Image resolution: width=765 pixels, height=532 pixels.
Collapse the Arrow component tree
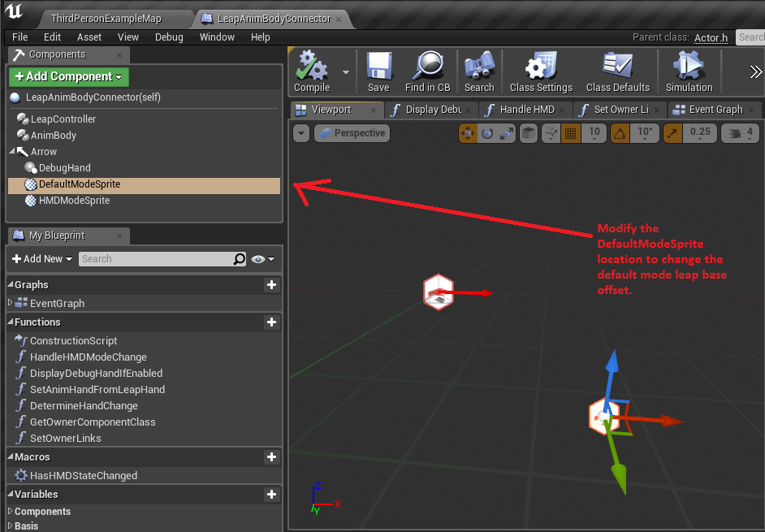click(11, 151)
